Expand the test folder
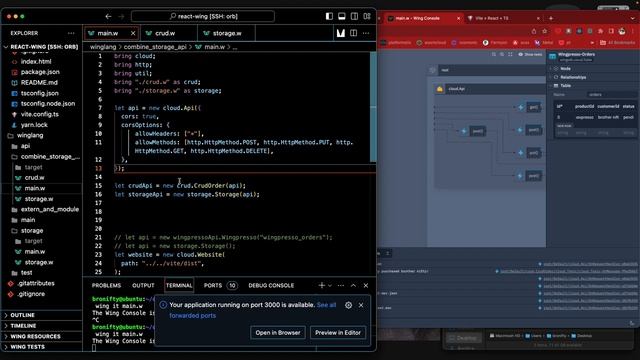Screen dimensions: 640x360 (x=27, y=273)
